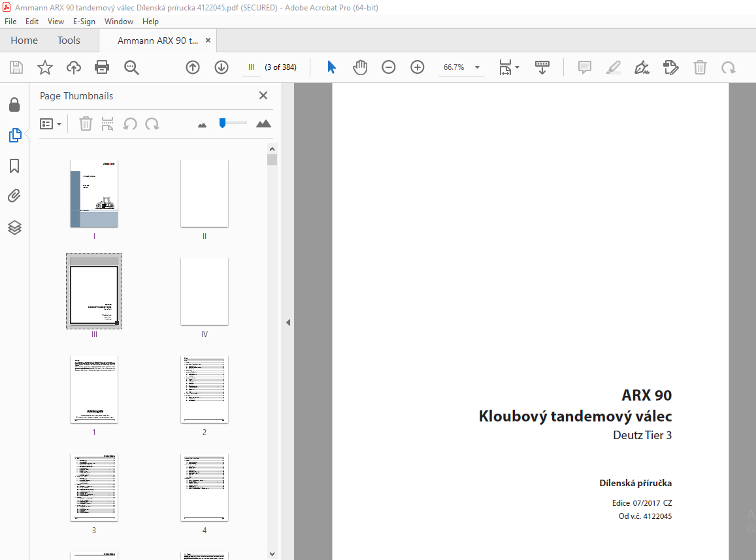
Task: Print the document with printer icon
Action: (x=102, y=67)
